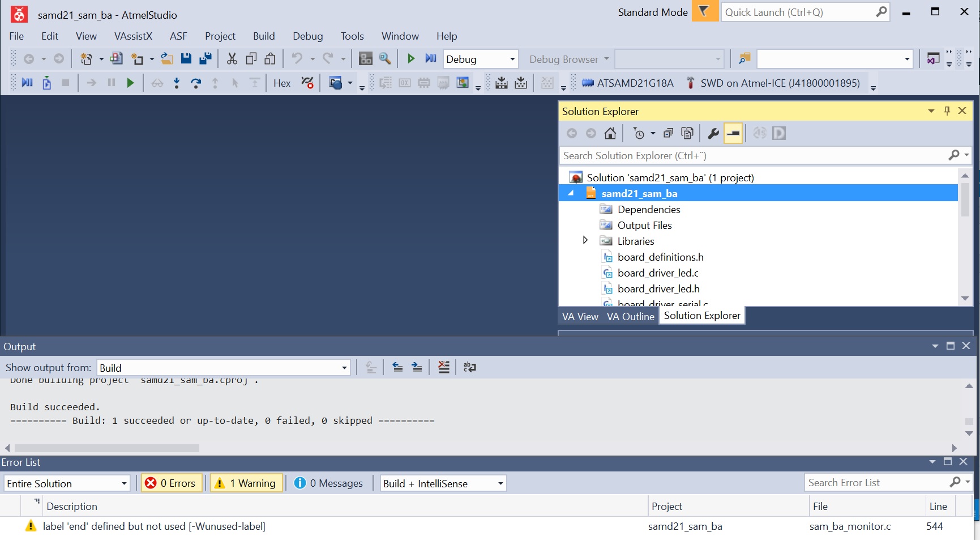
Task: Pin the Solution Explorer panel
Action: 947,111
